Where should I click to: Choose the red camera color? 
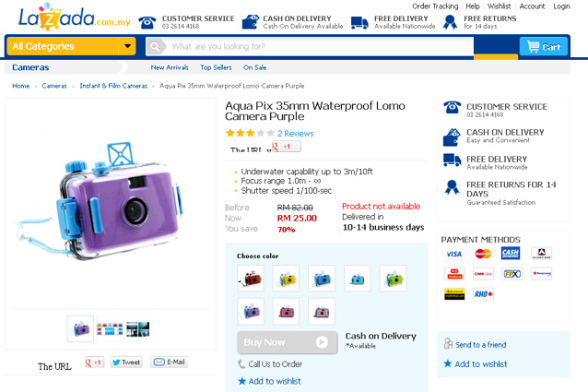pos(251,278)
